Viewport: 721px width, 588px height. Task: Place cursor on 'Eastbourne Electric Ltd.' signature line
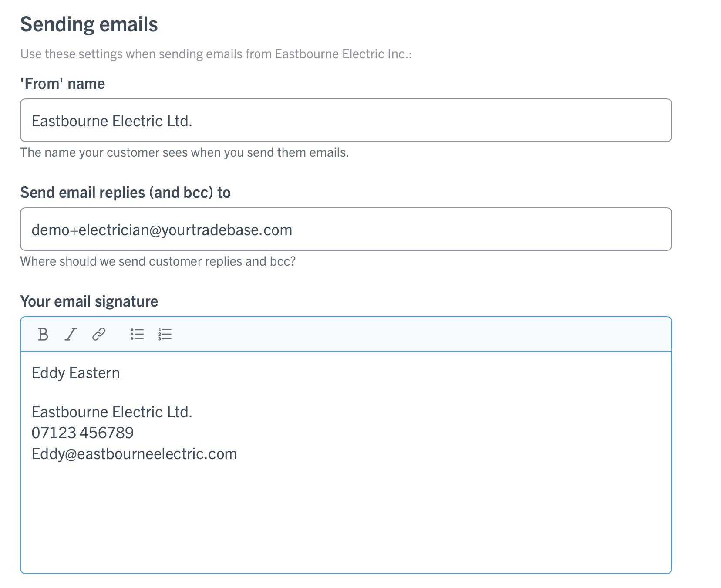click(112, 412)
